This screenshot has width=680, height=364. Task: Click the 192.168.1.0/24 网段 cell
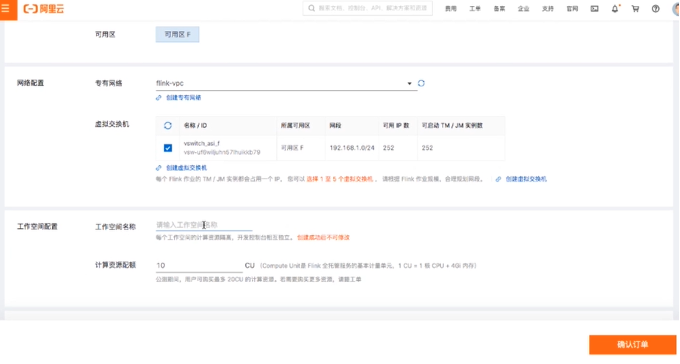[352, 148]
